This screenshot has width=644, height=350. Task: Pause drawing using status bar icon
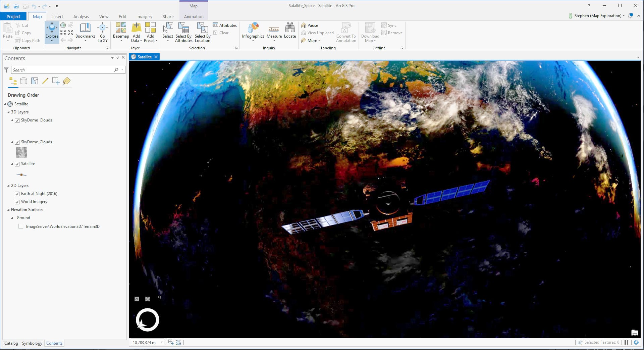(626, 342)
